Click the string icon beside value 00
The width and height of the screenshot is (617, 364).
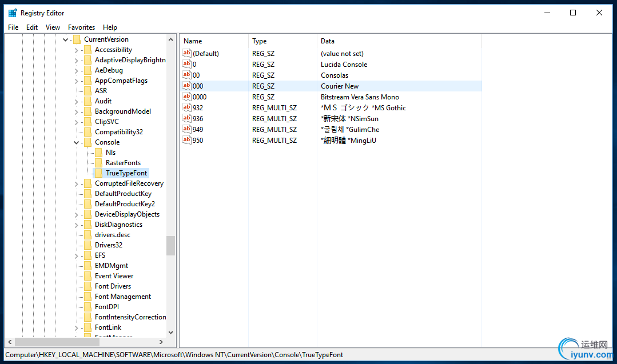point(187,75)
